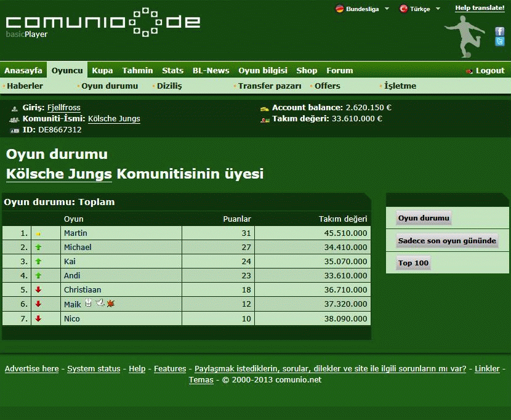This screenshot has width=511, height=420.
Task: Click the comunio.de logo
Action: point(103,22)
